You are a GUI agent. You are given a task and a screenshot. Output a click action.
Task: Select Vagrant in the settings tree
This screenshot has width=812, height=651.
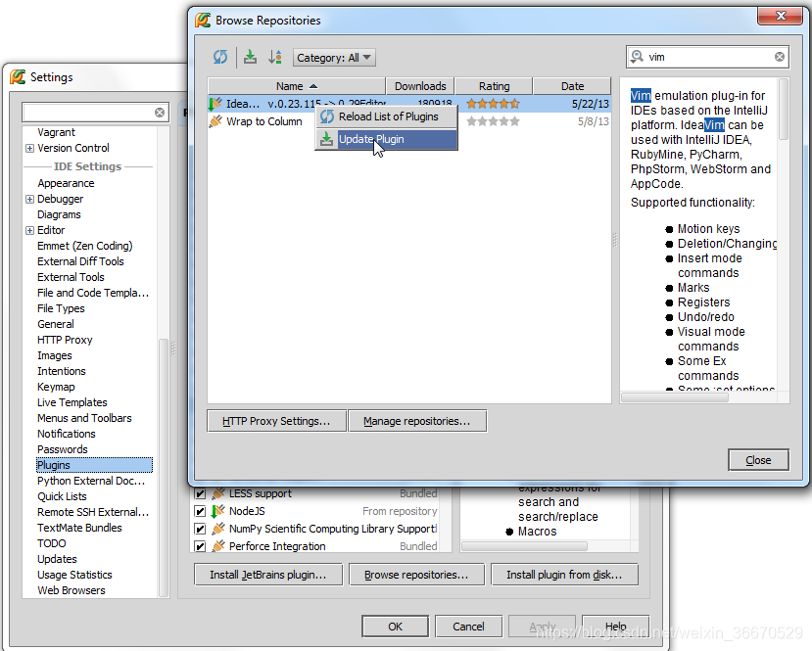pyautogui.click(x=56, y=132)
